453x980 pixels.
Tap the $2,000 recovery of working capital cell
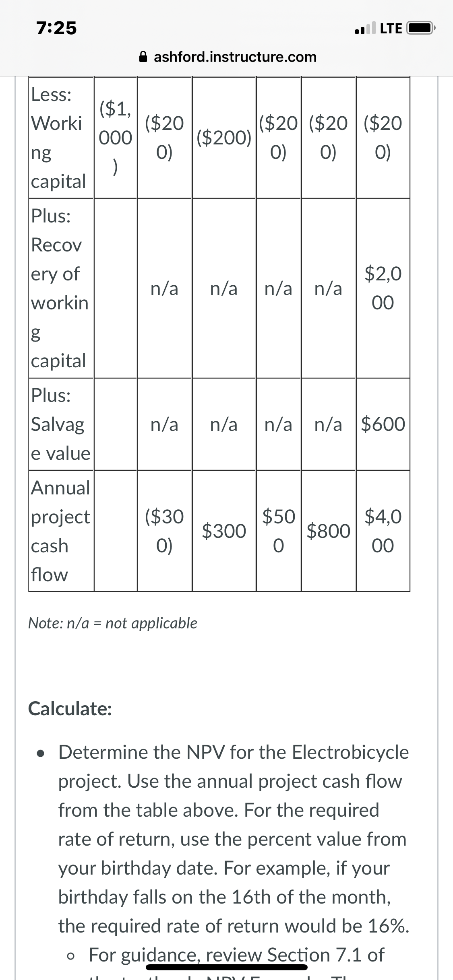pyautogui.click(x=383, y=288)
